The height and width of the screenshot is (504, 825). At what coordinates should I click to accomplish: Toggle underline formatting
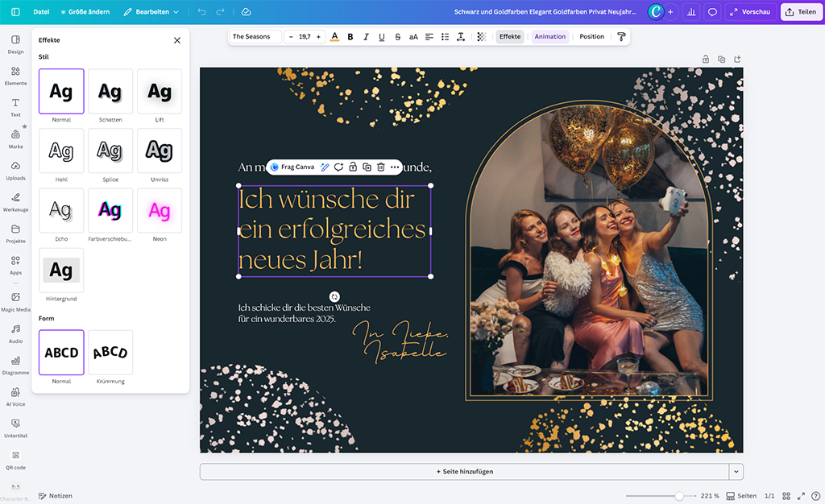click(x=382, y=37)
